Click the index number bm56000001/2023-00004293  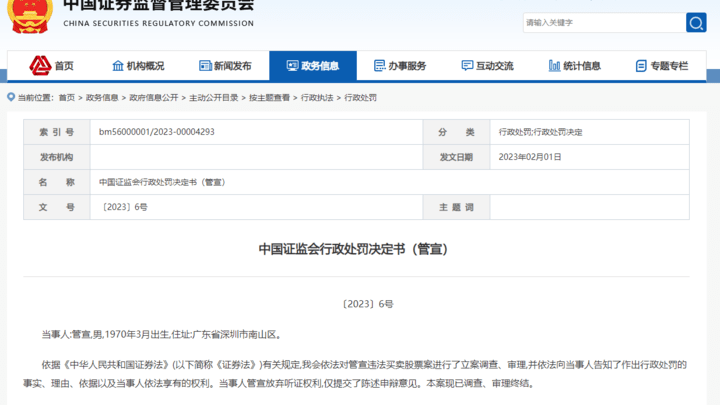click(x=157, y=132)
